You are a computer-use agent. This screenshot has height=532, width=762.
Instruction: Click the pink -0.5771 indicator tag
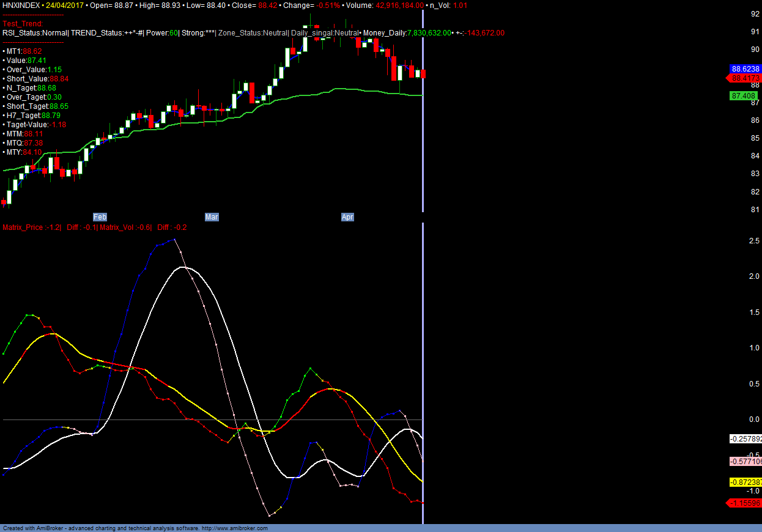(745, 461)
